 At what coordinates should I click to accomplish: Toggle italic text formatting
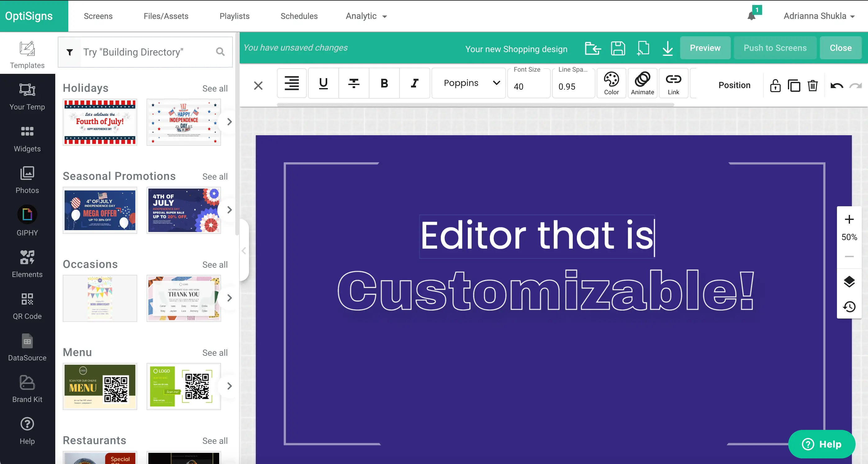pyautogui.click(x=414, y=83)
